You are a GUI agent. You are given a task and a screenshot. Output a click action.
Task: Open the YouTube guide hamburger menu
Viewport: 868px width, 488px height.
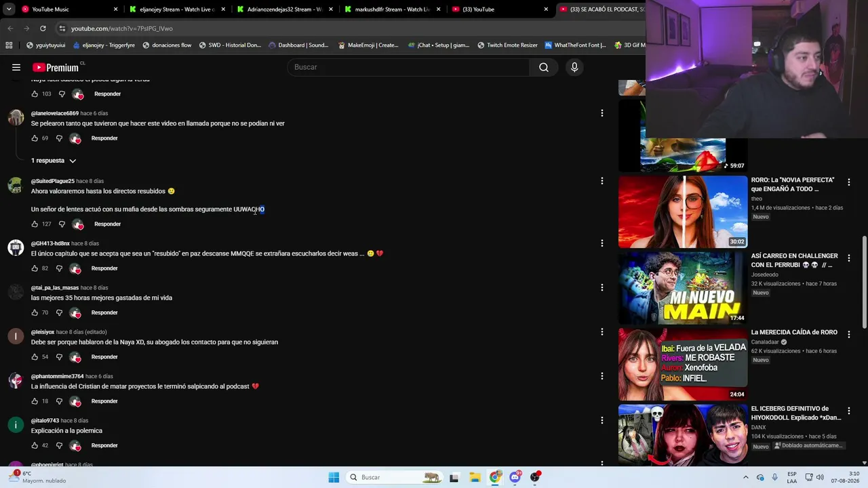pyautogui.click(x=16, y=67)
